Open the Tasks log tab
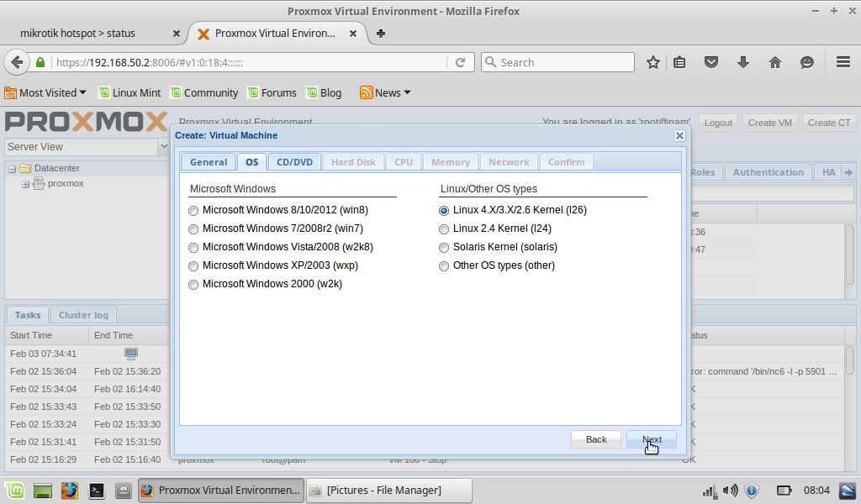 [28, 315]
